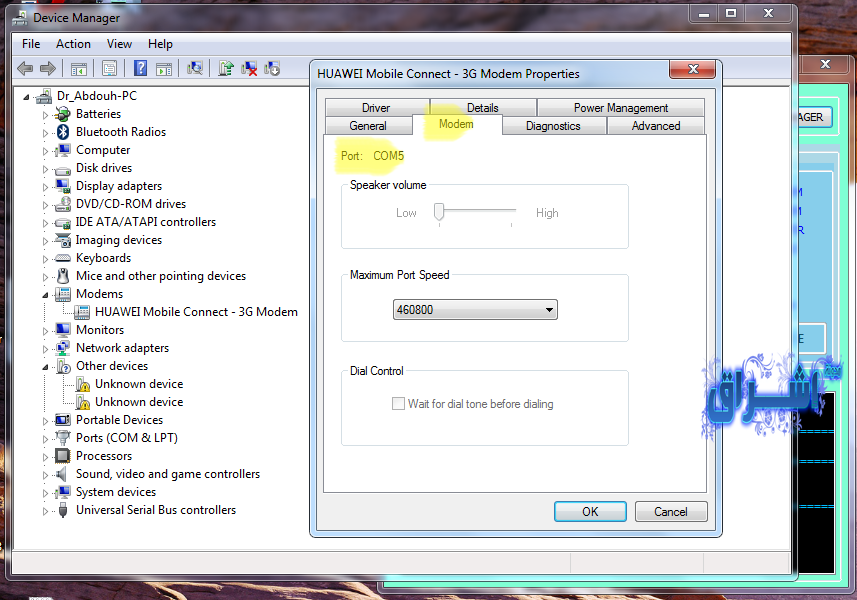Collapse the Other devices node
The width and height of the screenshot is (857, 600).
tap(45, 367)
